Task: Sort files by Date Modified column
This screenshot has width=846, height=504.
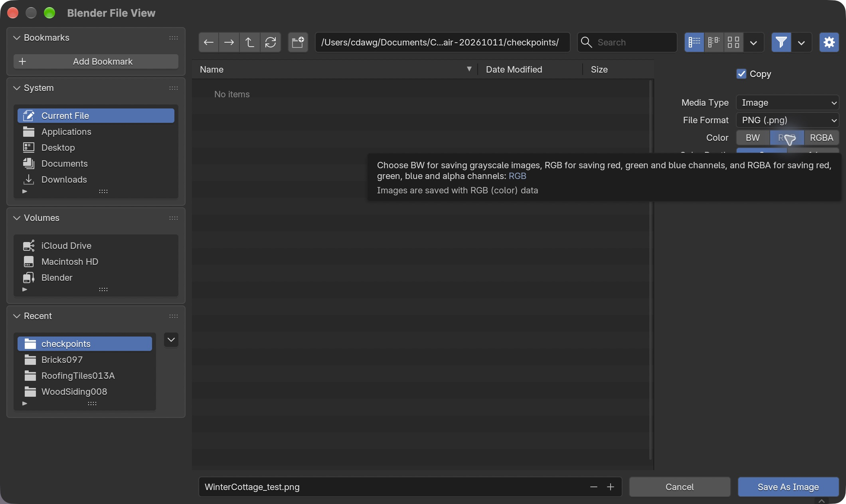Action: (530, 69)
